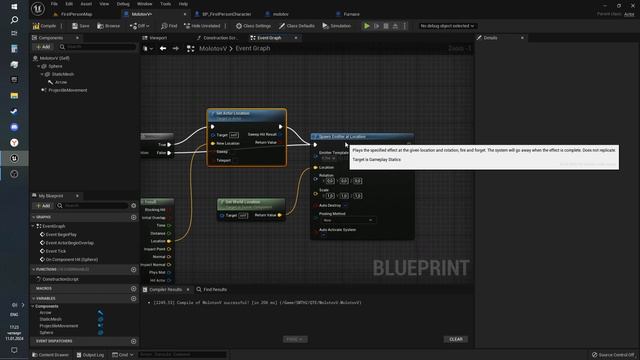Viewport: 640px width, 360px height.
Task: Open Windows search from the taskbar
Action: (x=14, y=20)
